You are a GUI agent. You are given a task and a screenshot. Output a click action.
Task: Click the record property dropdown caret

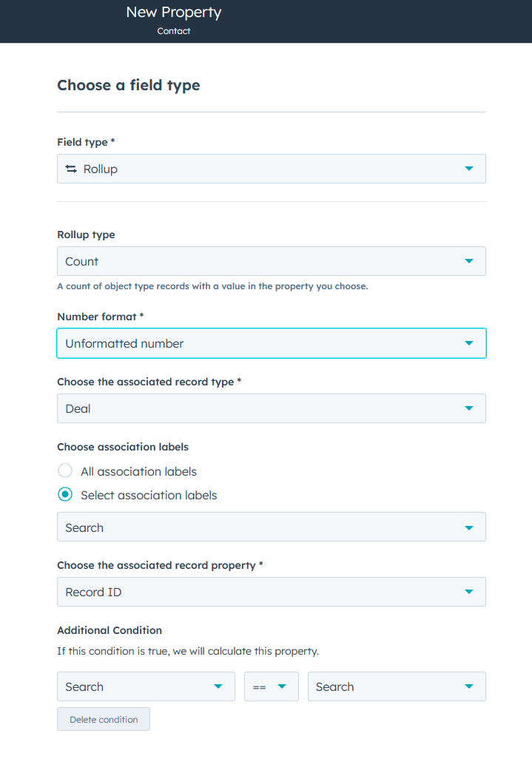click(469, 591)
